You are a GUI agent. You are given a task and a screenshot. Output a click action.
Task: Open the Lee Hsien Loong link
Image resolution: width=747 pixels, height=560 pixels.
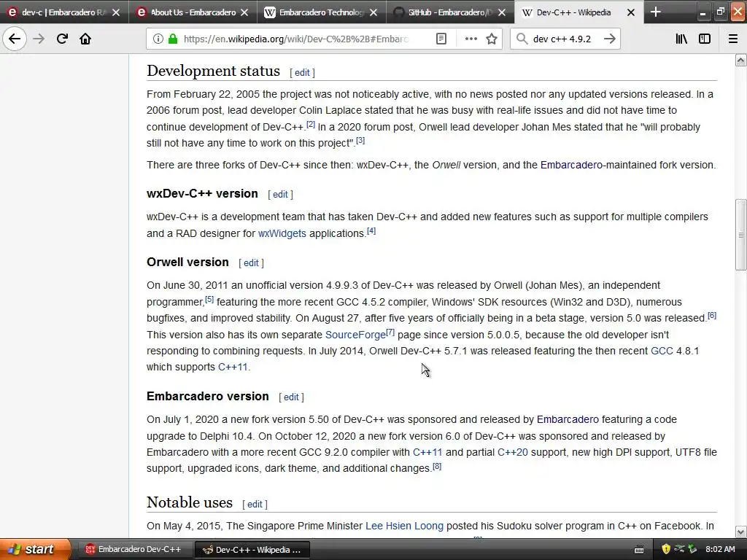(404, 526)
